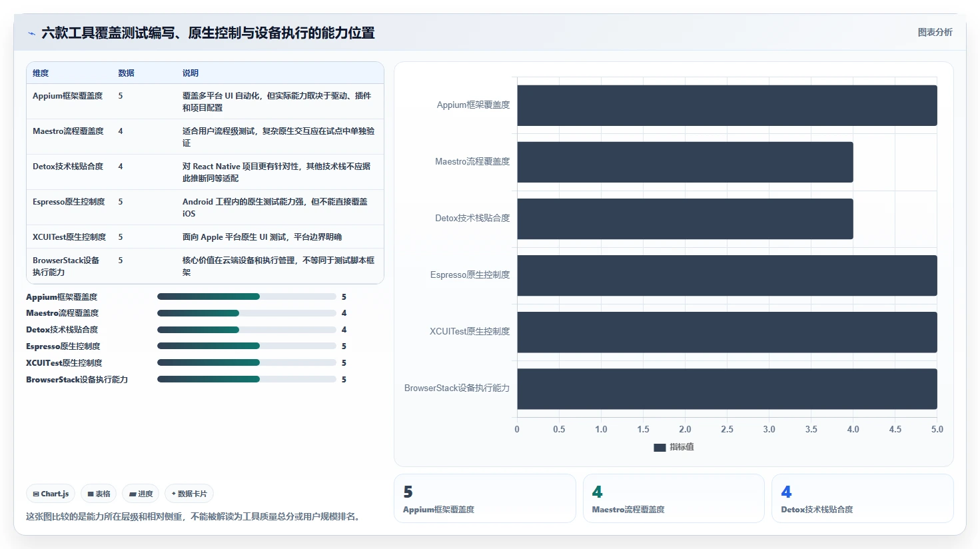Click the Maestro流程覆盖度 progress bar
The height and width of the screenshot is (549, 980).
[246, 313]
